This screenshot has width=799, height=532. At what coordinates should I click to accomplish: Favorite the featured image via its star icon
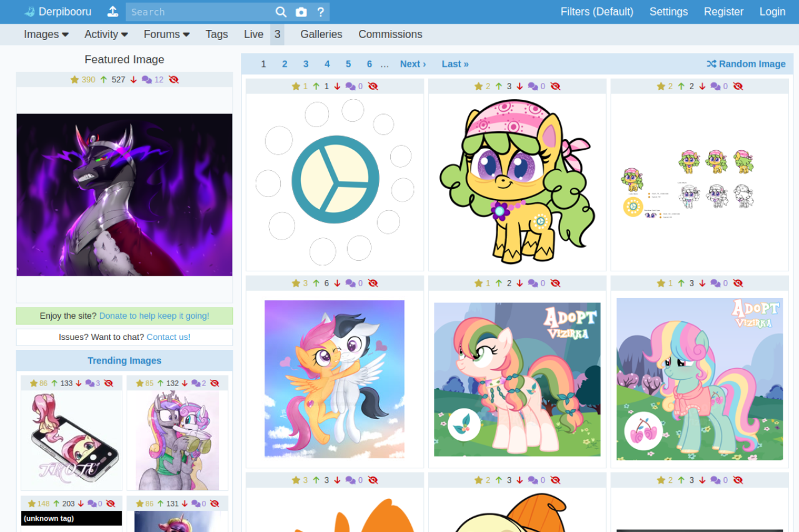tap(75, 79)
